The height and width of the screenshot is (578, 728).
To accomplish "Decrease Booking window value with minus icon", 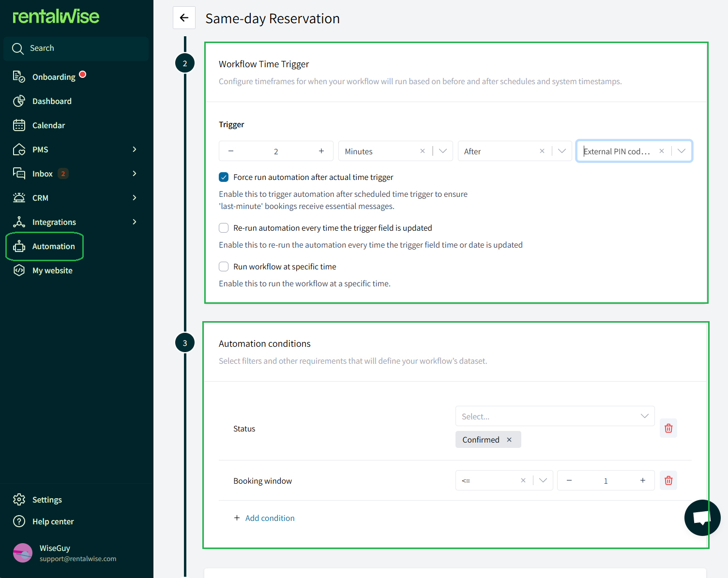I will [x=569, y=480].
